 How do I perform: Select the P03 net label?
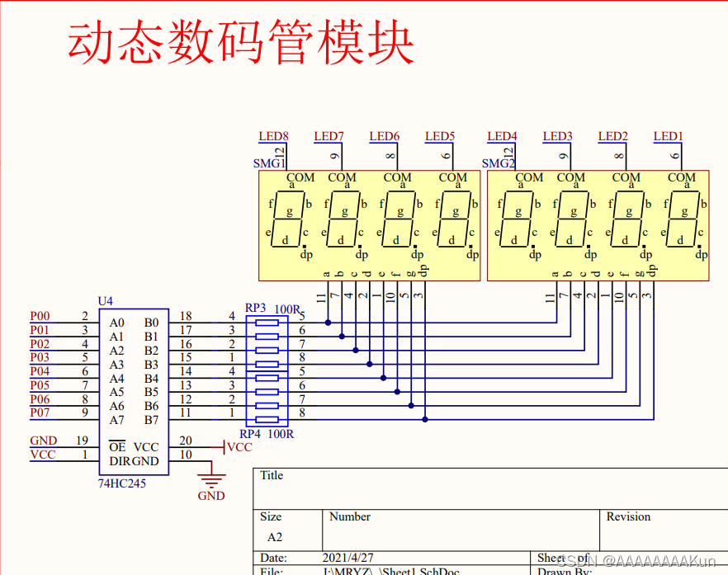click(x=40, y=357)
